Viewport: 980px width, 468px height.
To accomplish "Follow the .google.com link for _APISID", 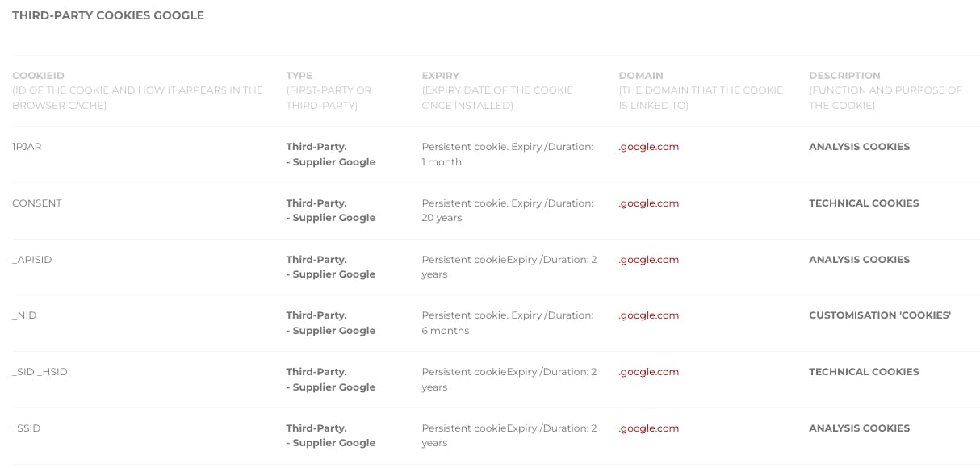I will point(649,260).
